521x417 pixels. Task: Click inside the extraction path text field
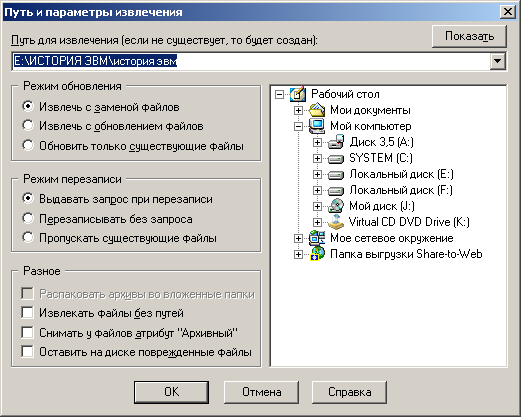(251, 61)
